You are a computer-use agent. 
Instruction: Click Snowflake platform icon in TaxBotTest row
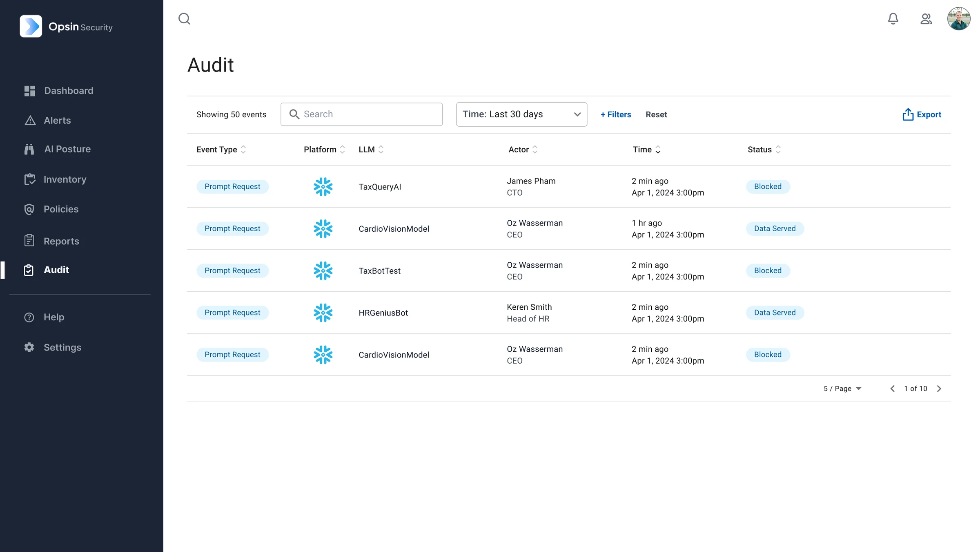[323, 270]
